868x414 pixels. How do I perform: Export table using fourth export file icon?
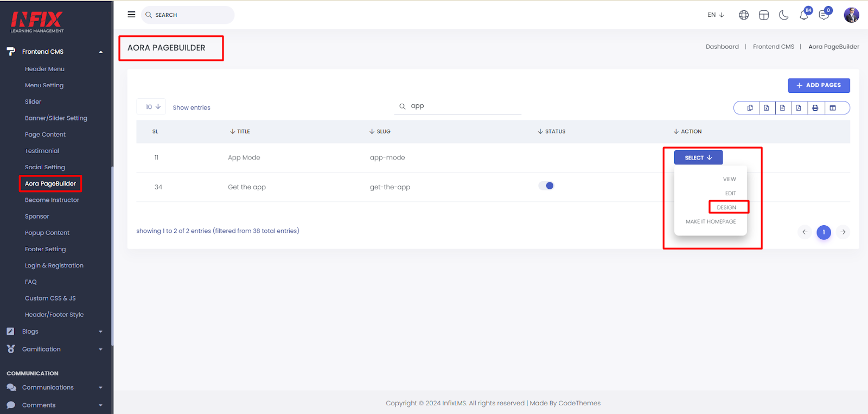[799, 108]
